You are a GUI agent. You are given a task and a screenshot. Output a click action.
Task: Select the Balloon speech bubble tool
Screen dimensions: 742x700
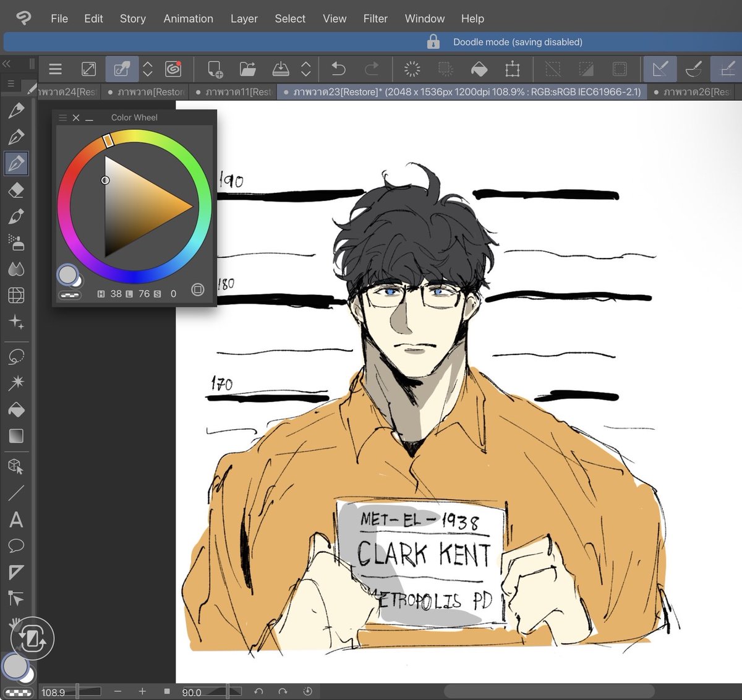click(x=17, y=545)
